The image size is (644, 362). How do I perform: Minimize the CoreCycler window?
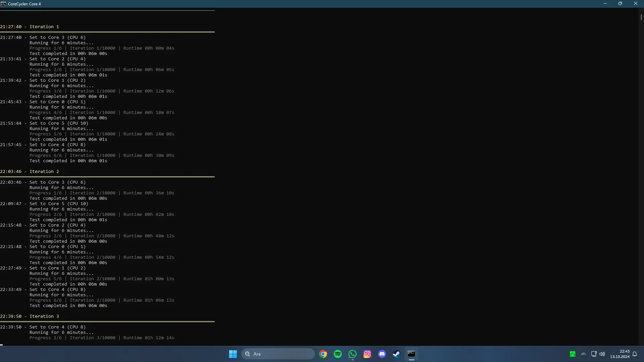[605, 4]
